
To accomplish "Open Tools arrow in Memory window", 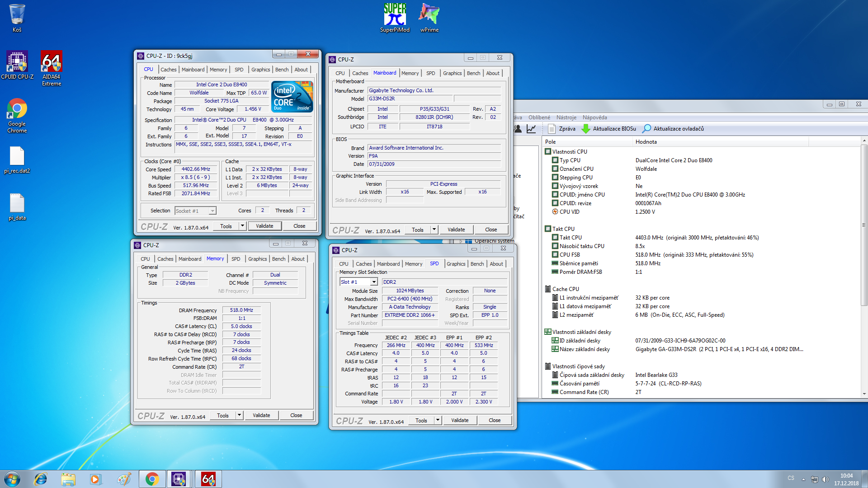I will click(x=239, y=415).
